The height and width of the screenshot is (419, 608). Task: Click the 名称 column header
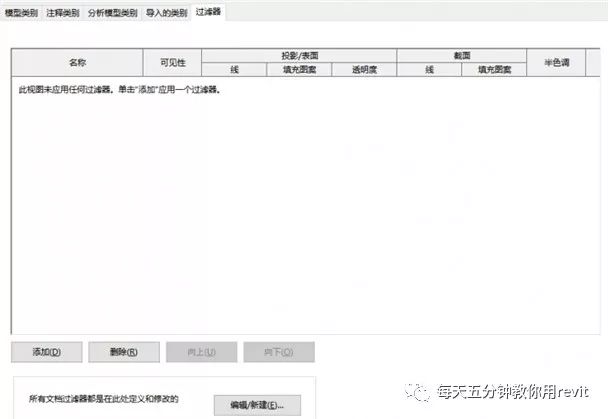pyautogui.click(x=78, y=62)
